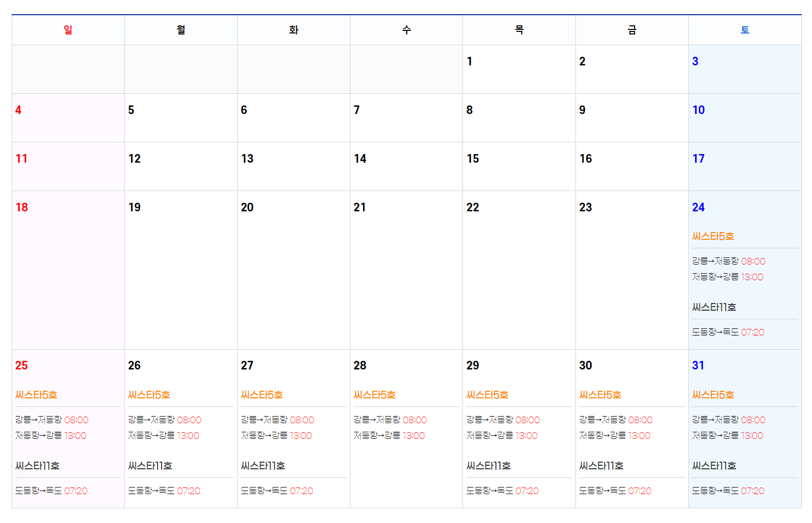Open 씨스타11호 on the 27th
This screenshot has height=523, width=812.
[263, 466]
